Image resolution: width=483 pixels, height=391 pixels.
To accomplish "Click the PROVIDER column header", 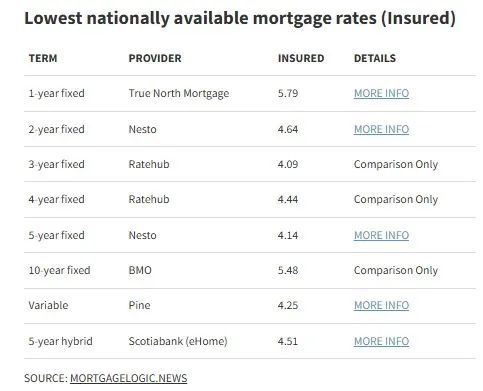I will coord(155,58).
